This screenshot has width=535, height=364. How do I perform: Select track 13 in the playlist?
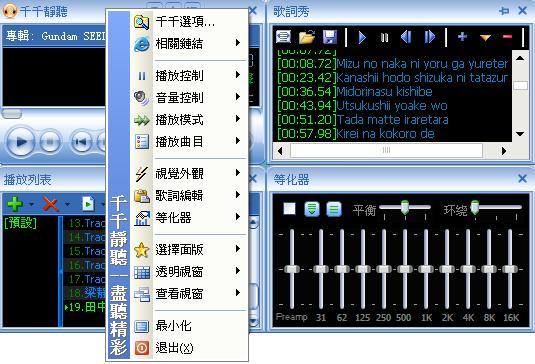(85, 223)
